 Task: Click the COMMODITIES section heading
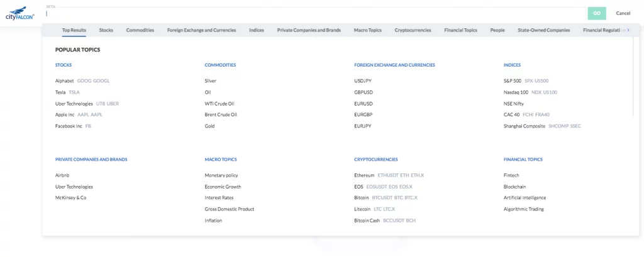tap(220, 65)
